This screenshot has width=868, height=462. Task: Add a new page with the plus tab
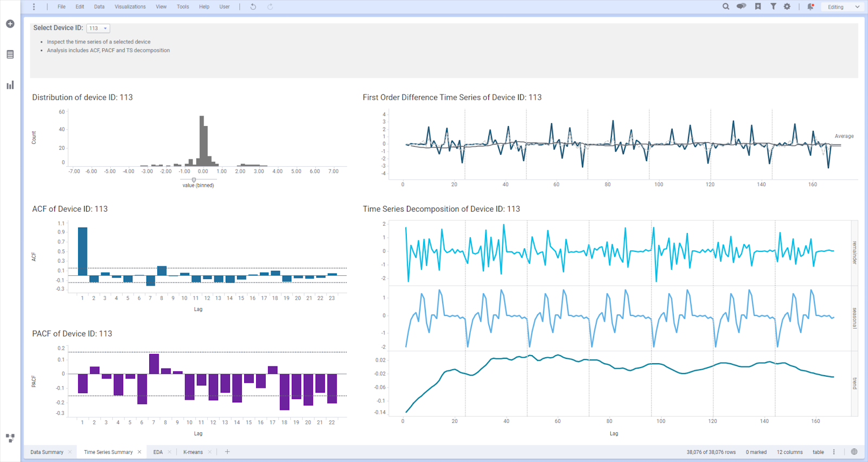[x=227, y=452]
